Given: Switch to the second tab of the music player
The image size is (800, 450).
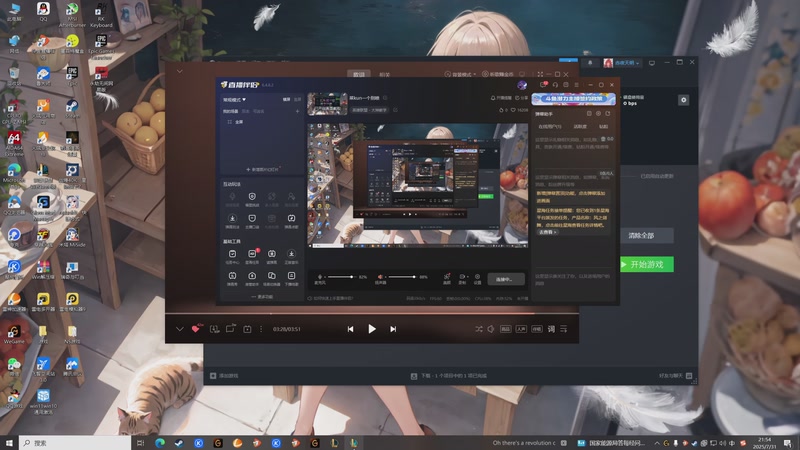Looking at the screenshot, I should [385, 74].
